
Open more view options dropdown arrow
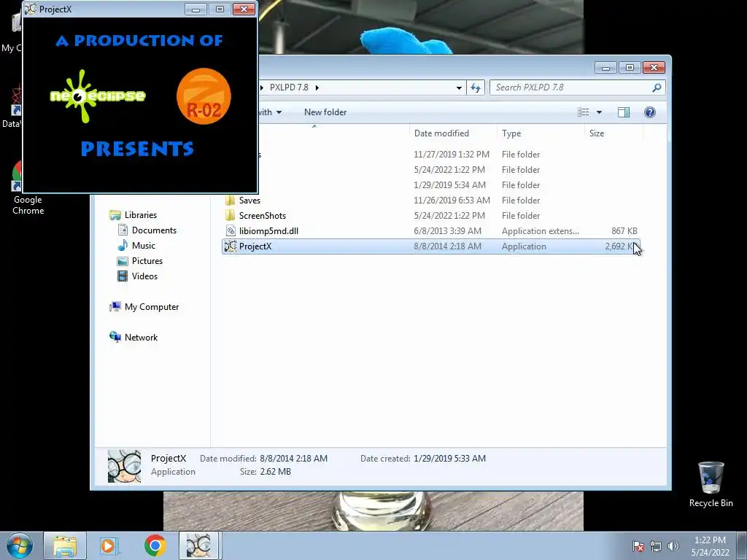[x=600, y=112]
